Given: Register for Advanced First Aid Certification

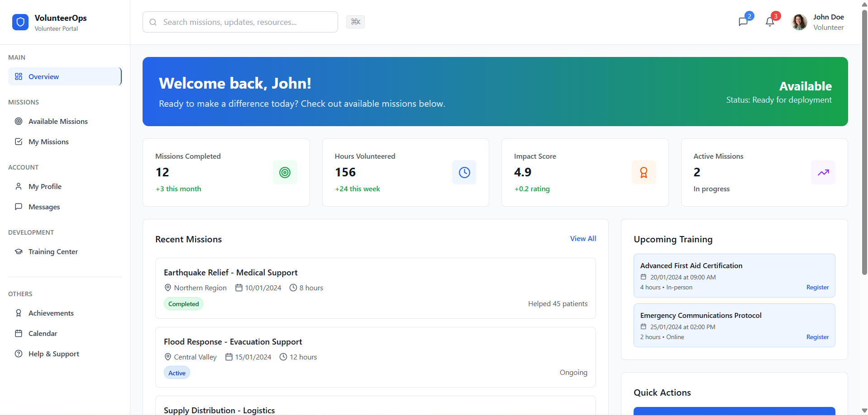Looking at the screenshot, I should [817, 287].
